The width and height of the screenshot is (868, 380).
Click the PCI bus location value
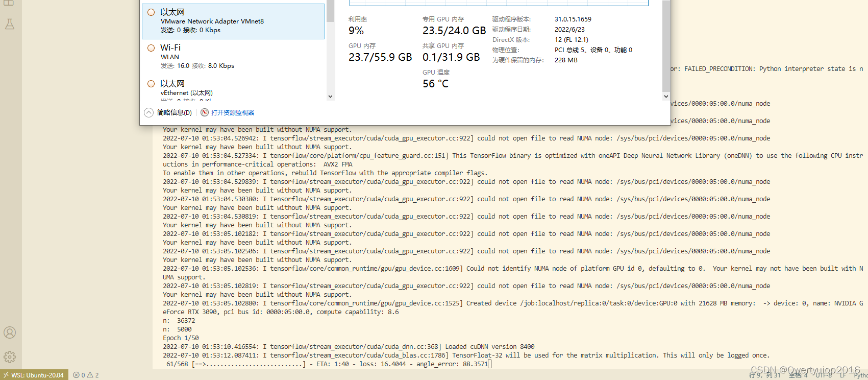593,50
